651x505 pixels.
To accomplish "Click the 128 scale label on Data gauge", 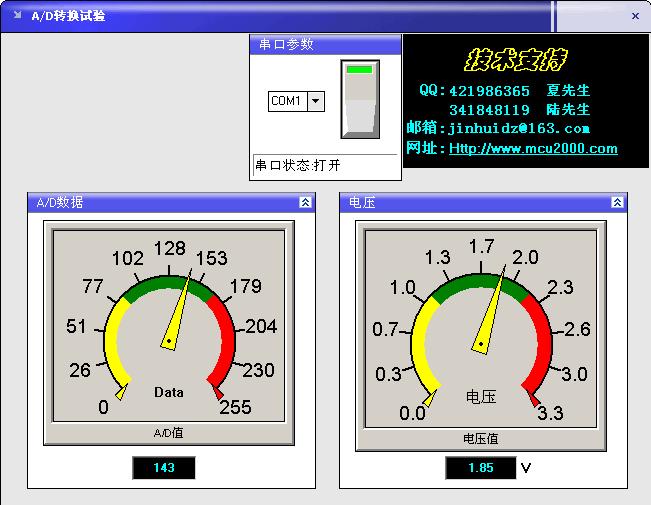I will 169,248.
